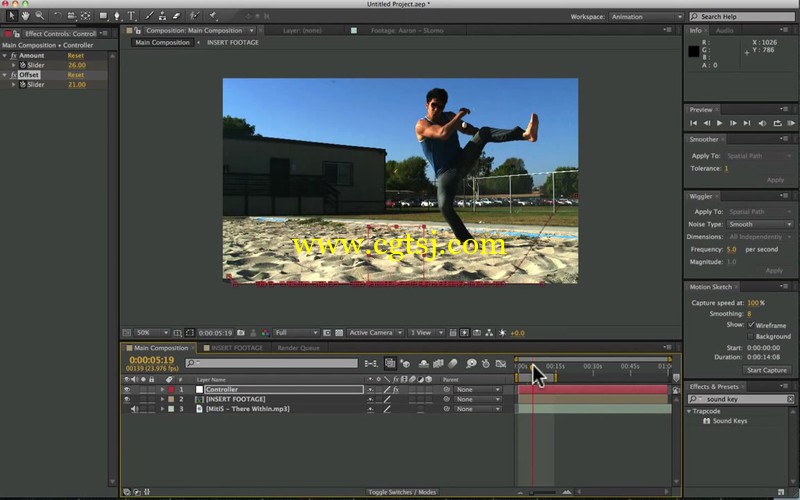Select the Zoom magnifier tool
800x500 pixels.
(x=40, y=16)
